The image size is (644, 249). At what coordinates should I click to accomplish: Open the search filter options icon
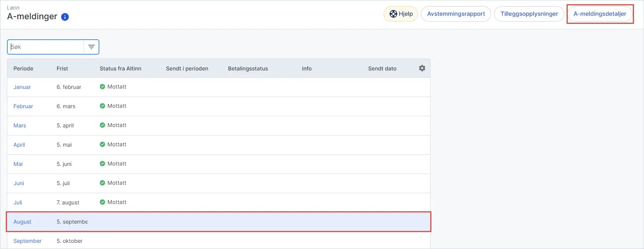pyautogui.click(x=91, y=47)
